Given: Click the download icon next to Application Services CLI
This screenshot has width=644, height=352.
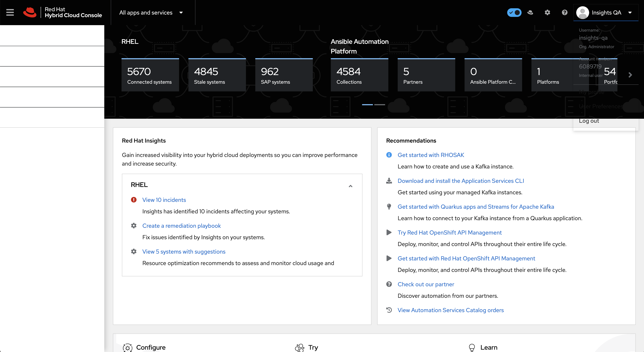Looking at the screenshot, I should click(389, 181).
